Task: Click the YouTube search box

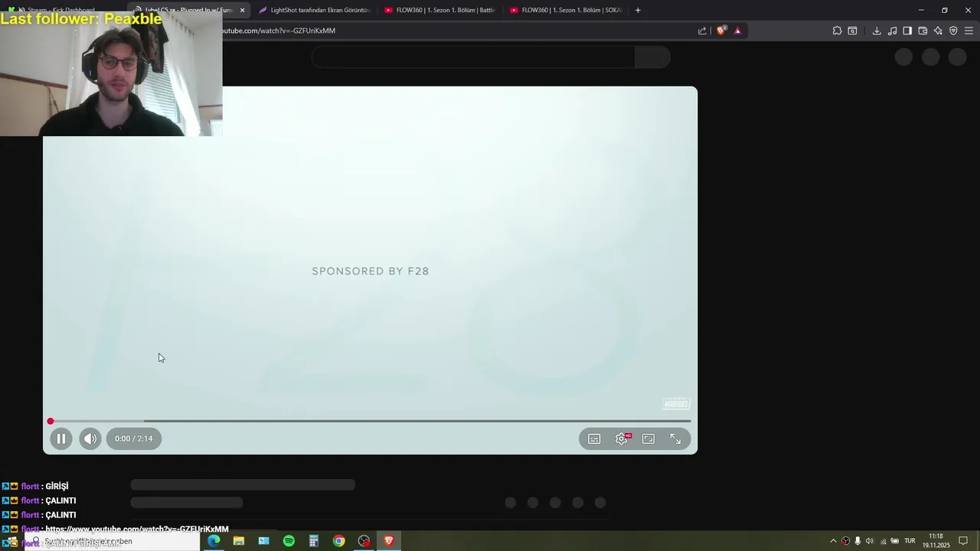Action: point(473,57)
